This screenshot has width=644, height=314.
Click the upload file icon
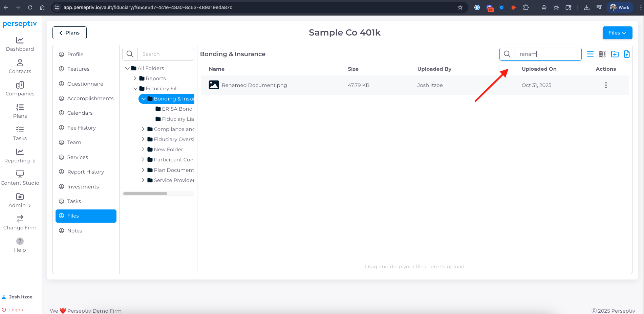pos(627,54)
